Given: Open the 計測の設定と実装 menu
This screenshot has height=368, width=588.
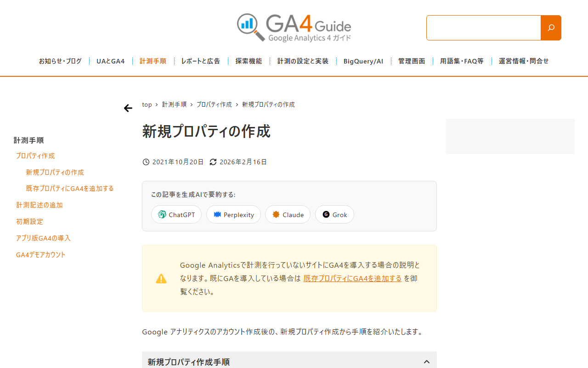Looking at the screenshot, I should click(x=303, y=61).
